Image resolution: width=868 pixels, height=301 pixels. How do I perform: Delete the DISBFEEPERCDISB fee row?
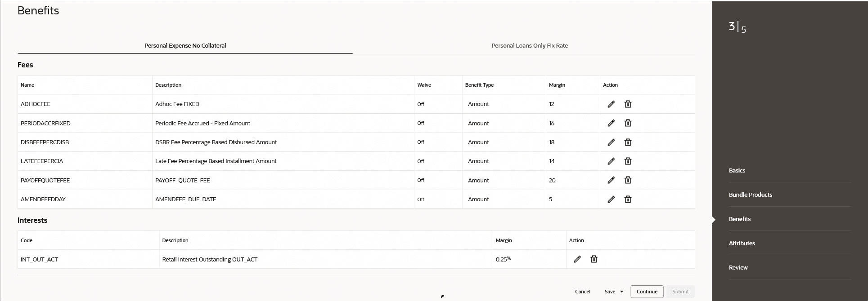coord(628,142)
